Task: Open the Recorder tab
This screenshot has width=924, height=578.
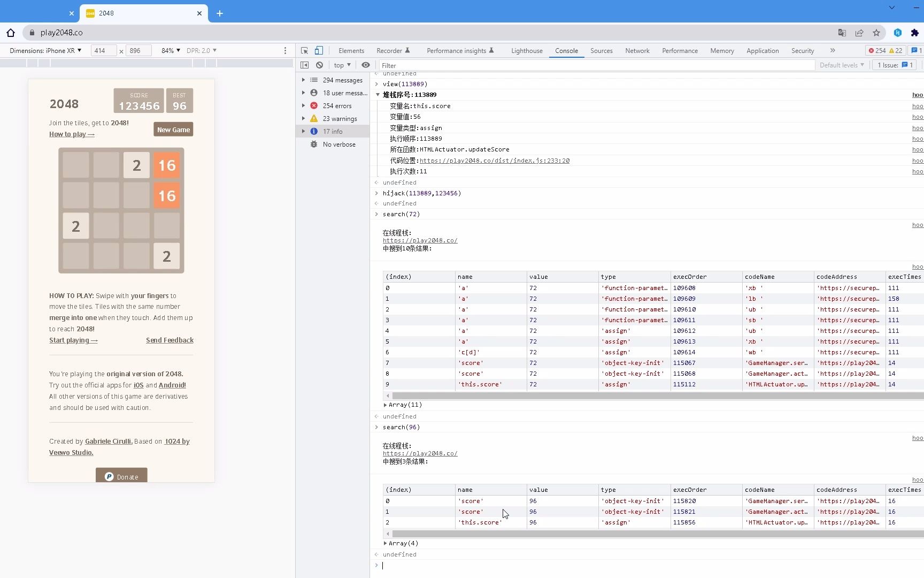Action: click(393, 50)
